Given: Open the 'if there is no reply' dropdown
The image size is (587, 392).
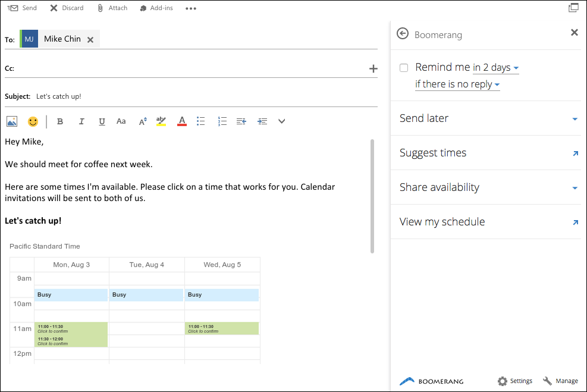Looking at the screenshot, I should click(457, 84).
